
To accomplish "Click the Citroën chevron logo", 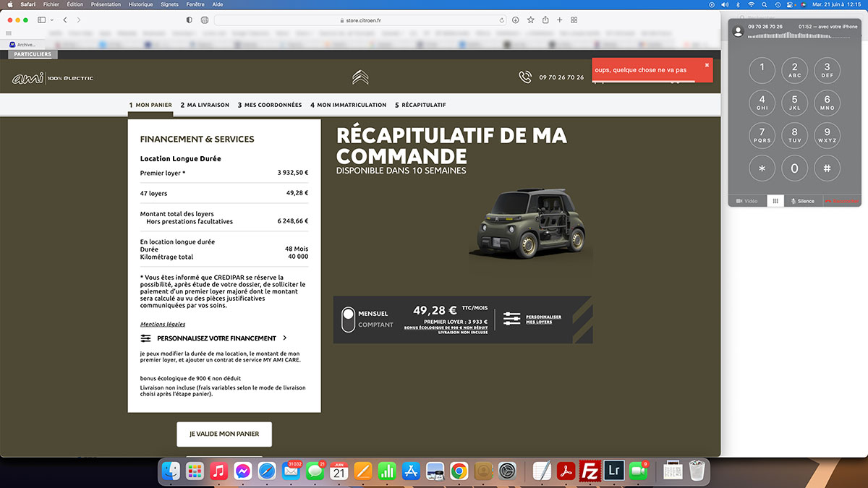I will click(x=359, y=77).
